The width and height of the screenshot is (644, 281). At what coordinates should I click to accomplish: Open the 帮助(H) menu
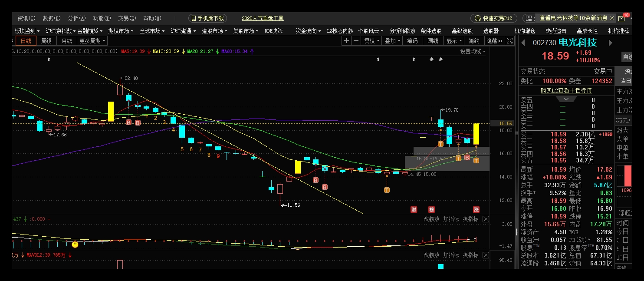pyautogui.click(x=152, y=18)
